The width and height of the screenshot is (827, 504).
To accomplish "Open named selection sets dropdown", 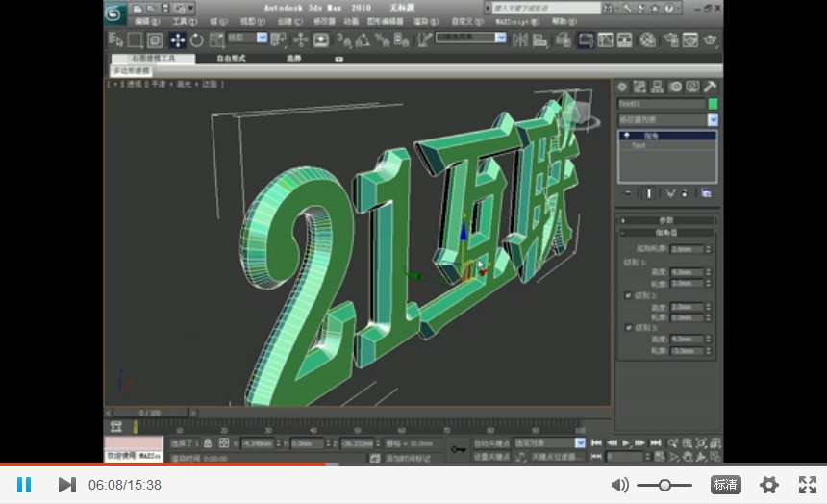I will point(471,38).
